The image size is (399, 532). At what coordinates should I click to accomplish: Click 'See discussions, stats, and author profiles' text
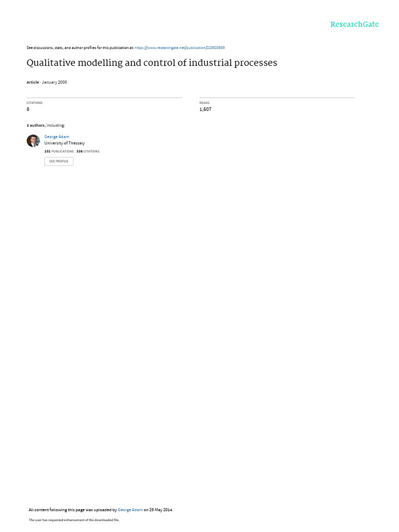[x=61, y=48]
